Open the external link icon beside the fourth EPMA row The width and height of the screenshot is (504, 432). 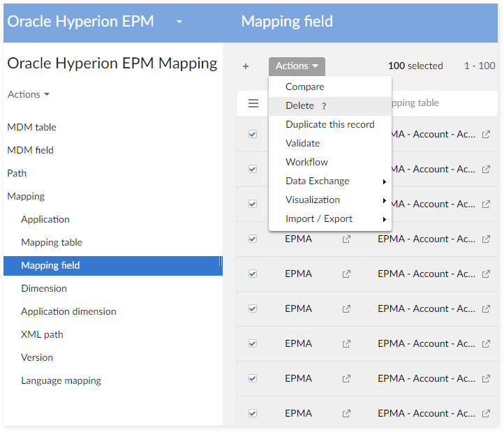346,239
